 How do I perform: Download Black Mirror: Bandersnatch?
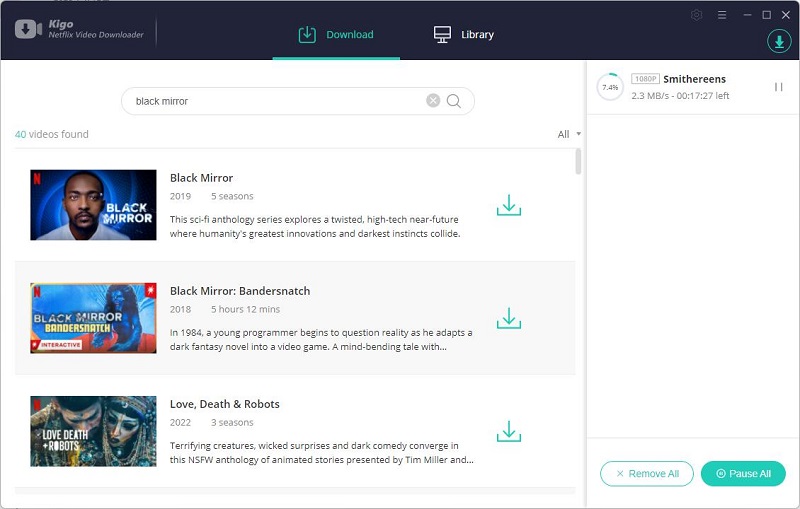509,318
